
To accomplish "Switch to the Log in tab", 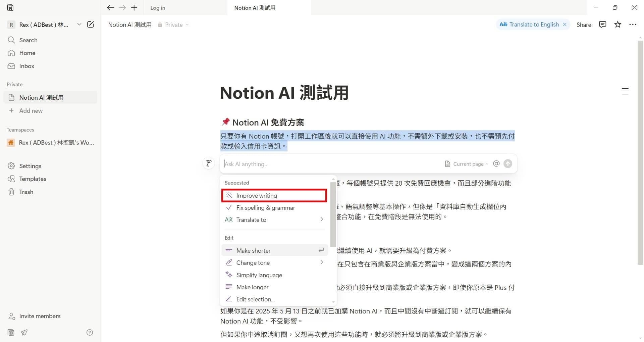I will [x=158, y=7].
